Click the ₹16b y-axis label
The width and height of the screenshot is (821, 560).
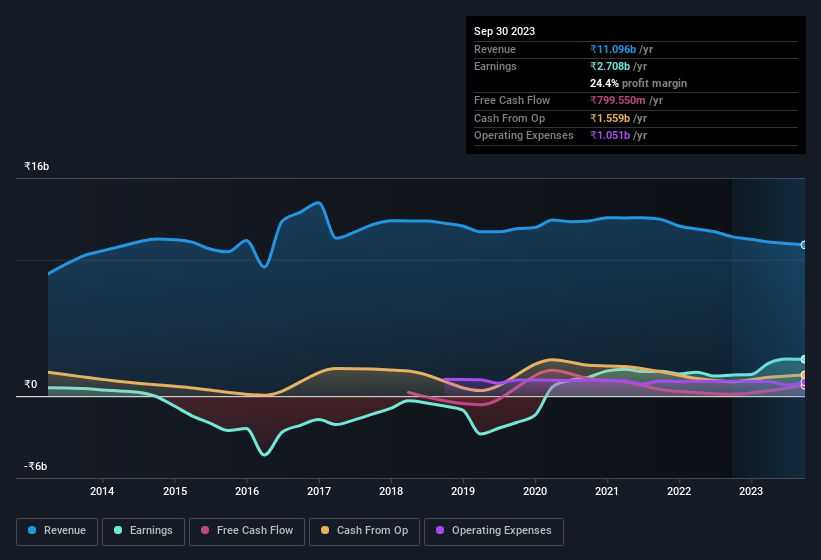[x=37, y=166]
